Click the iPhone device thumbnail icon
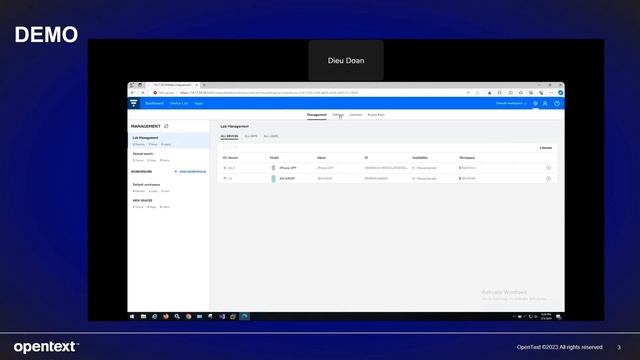 coord(273,168)
